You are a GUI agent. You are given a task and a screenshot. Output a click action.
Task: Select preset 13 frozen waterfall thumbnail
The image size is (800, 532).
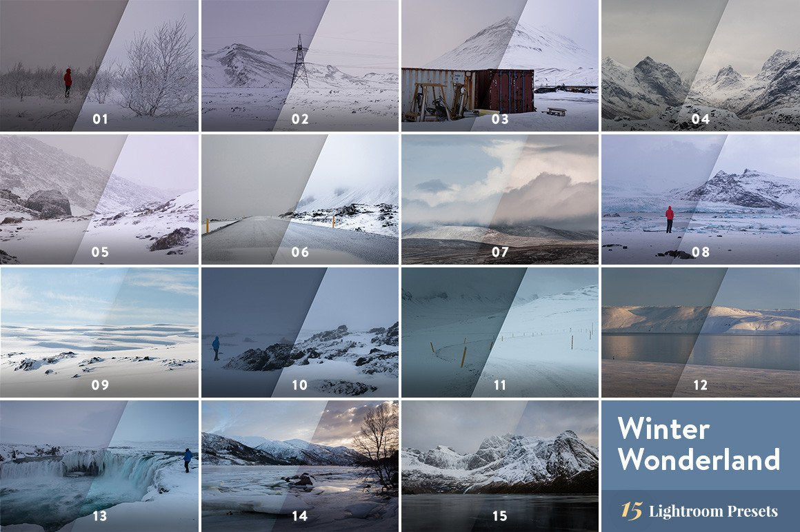coord(99,467)
